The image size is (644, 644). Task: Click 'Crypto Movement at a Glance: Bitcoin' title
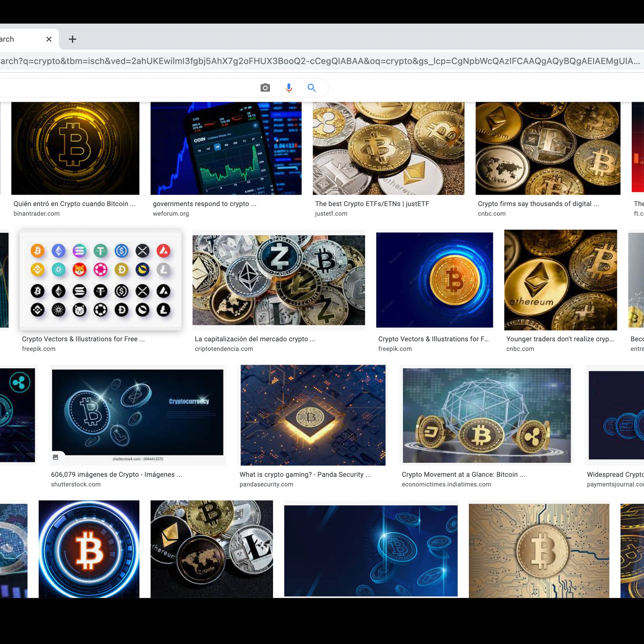pyautogui.click(x=463, y=474)
